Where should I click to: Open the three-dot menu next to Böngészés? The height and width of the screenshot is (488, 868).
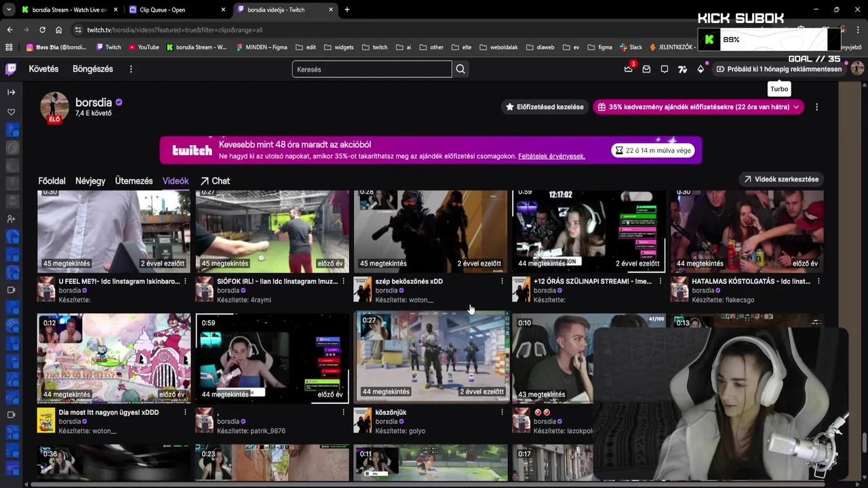[131, 69]
